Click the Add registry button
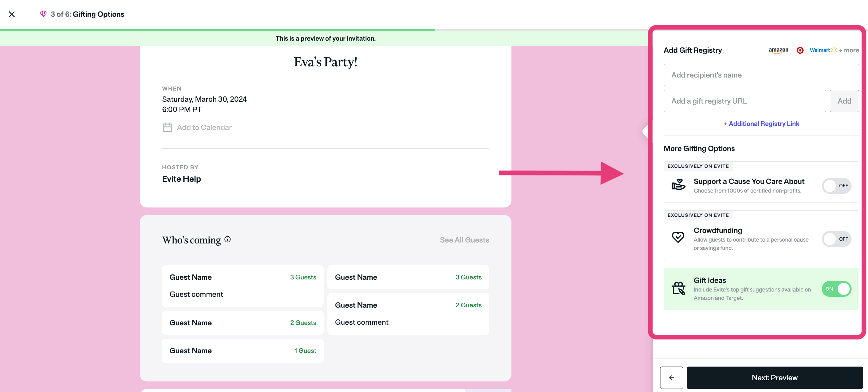 pos(844,101)
